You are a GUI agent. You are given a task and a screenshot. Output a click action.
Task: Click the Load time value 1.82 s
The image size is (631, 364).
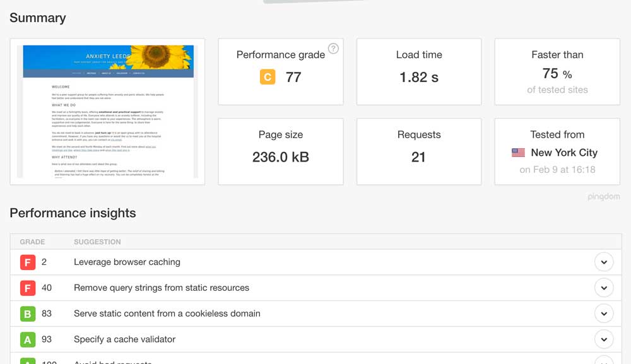coord(418,78)
